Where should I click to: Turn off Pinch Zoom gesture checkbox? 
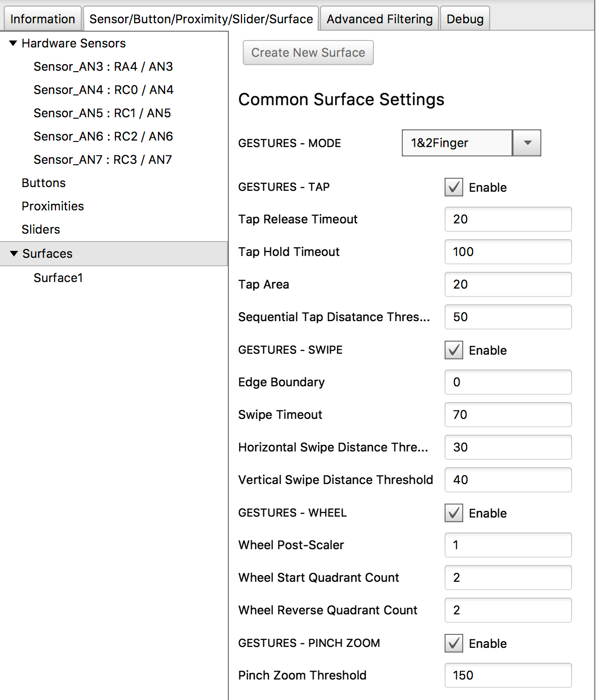pyautogui.click(x=453, y=643)
